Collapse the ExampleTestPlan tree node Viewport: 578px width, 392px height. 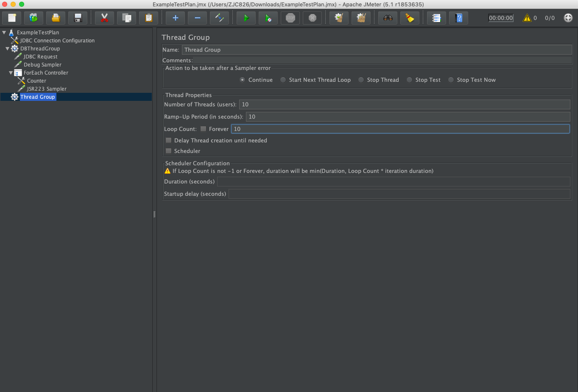click(4, 32)
